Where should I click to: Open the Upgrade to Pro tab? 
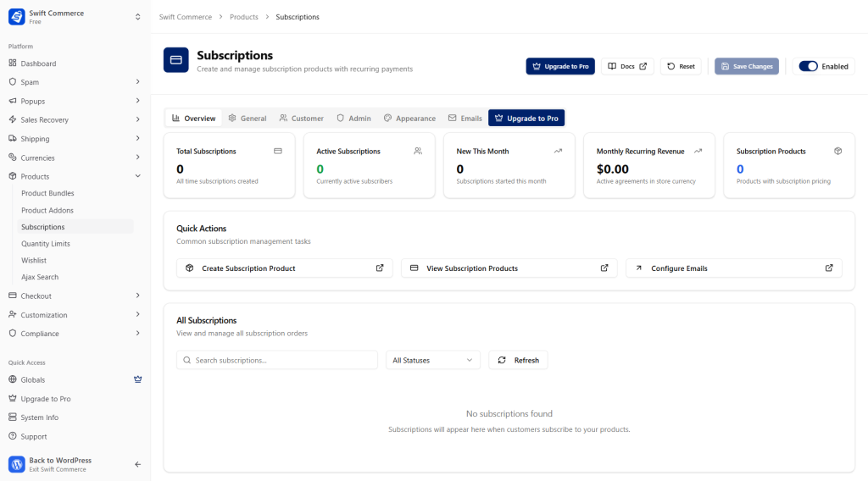[x=526, y=119]
